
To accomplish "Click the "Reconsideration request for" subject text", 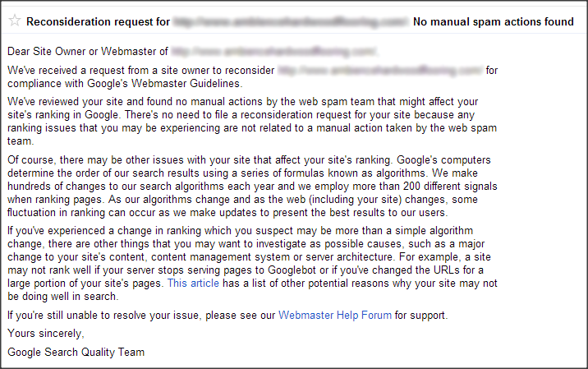I will click(x=98, y=21).
